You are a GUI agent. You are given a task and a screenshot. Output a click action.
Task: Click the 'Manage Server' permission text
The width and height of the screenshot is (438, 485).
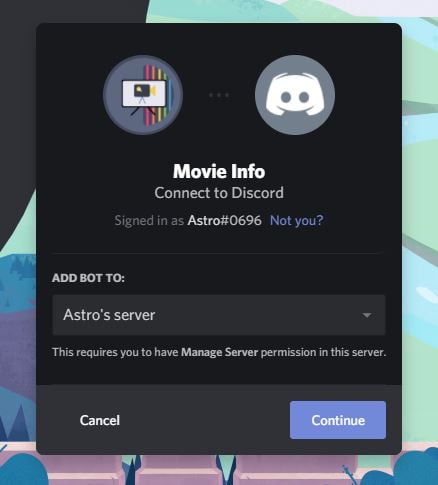point(220,352)
